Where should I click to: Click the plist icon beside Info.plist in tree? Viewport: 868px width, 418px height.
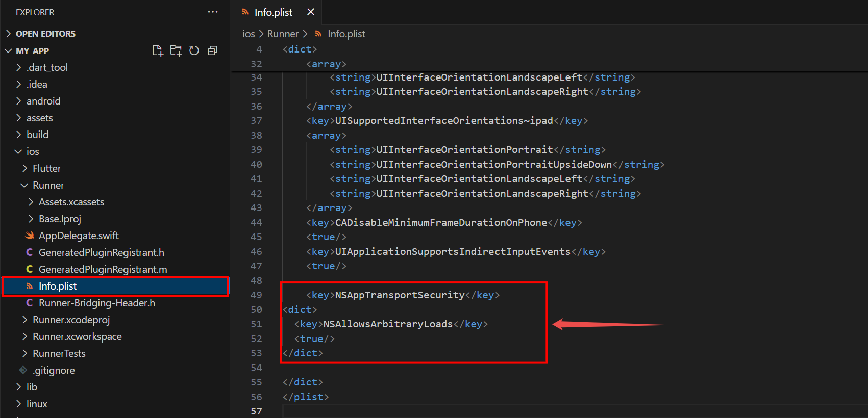30,286
